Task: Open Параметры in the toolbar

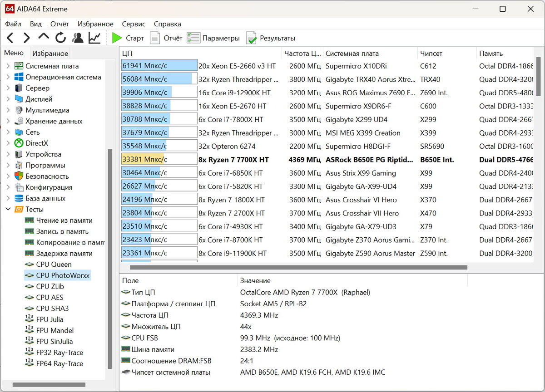Action: [213, 38]
